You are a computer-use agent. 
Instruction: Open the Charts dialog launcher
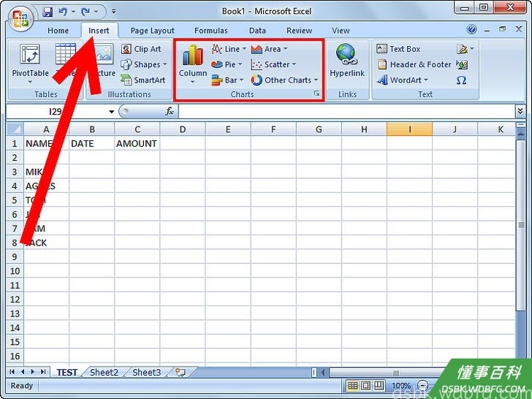[316, 94]
